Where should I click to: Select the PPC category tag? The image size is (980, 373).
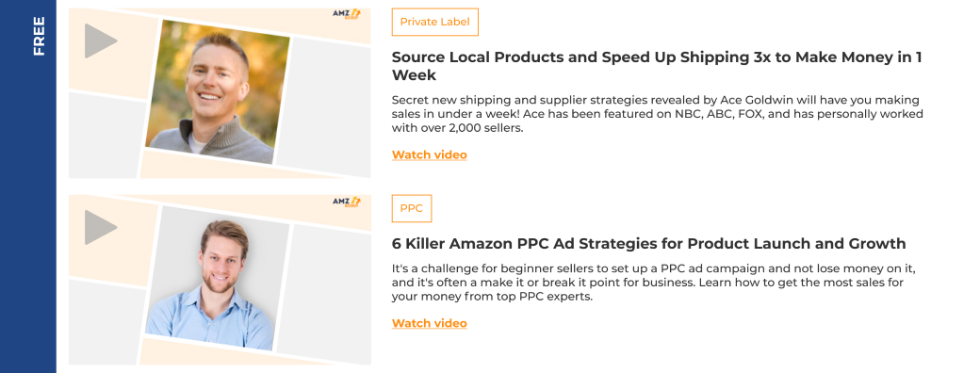[x=411, y=209]
